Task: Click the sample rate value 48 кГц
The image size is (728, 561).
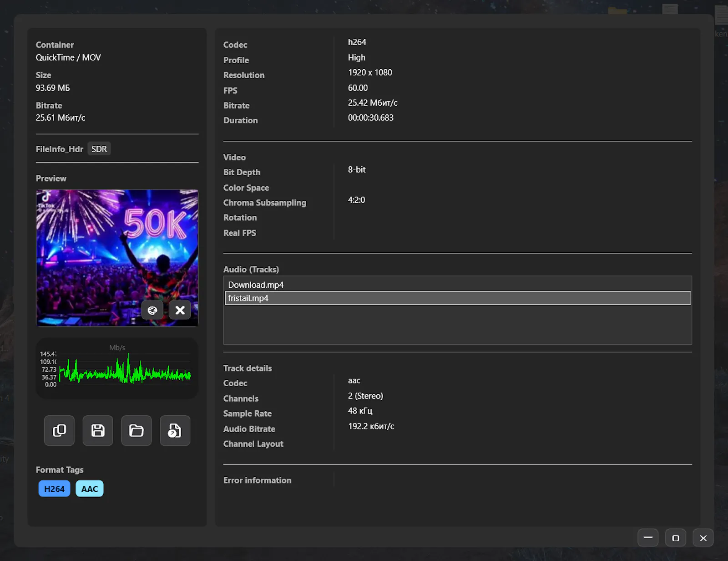Action: point(360,411)
